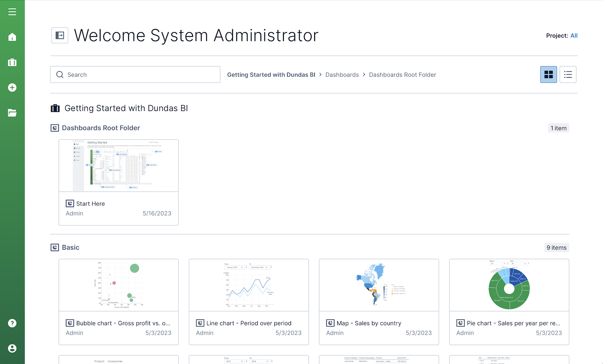Click the 5/16/2023 date on Start Here
Image resolution: width=603 pixels, height=364 pixels.
[x=157, y=213]
